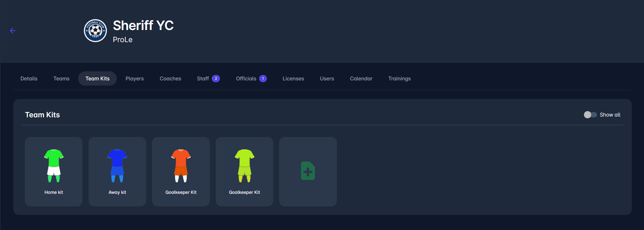The height and width of the screenshot is (230, 644).
Task: Go to the Players tab
Action: (x=135, y=79)
